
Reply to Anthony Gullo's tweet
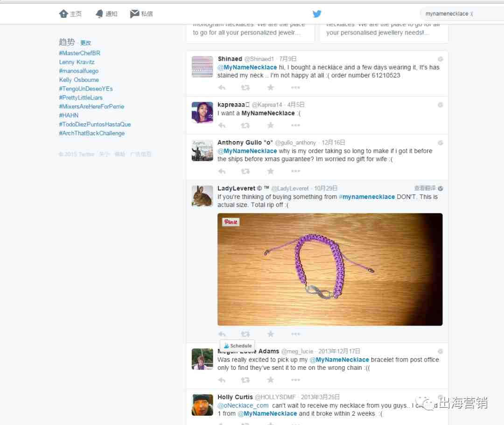(x=222, y=171)
